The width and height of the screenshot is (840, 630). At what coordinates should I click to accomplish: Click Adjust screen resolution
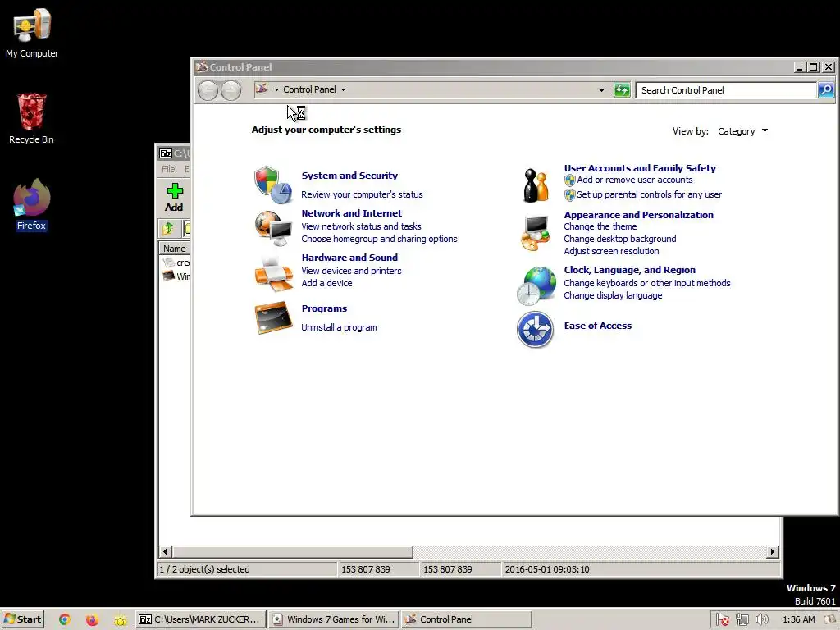click(x=611, y=251)
